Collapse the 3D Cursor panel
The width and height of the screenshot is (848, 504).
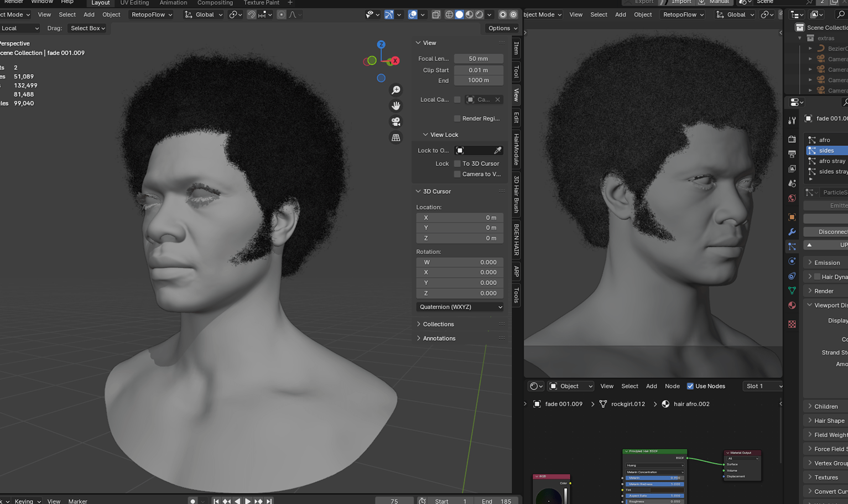click(x=418, y=191)
